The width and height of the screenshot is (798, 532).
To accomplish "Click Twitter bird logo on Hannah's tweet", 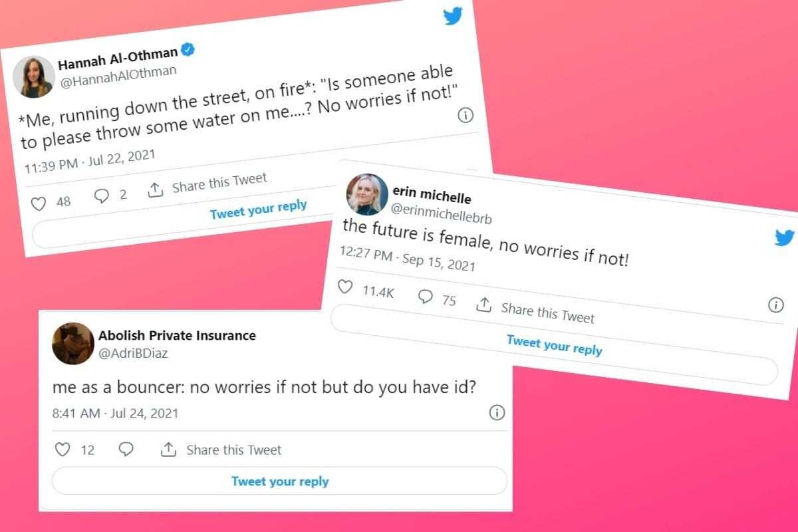I will (x=453, y=15).
